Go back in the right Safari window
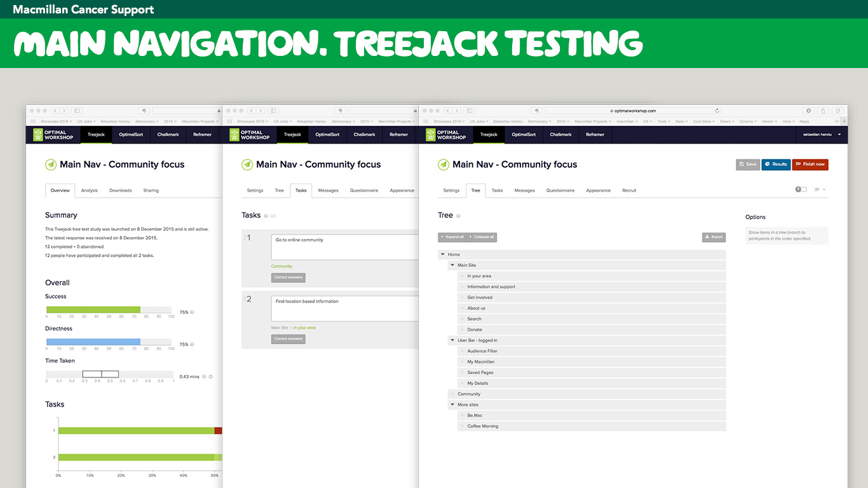The width and height of the screenshot is (868, 488). point(448,111)
